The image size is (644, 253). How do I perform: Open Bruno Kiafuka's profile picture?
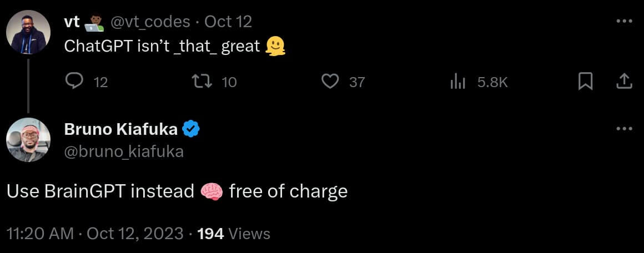(x=28, y=140)
